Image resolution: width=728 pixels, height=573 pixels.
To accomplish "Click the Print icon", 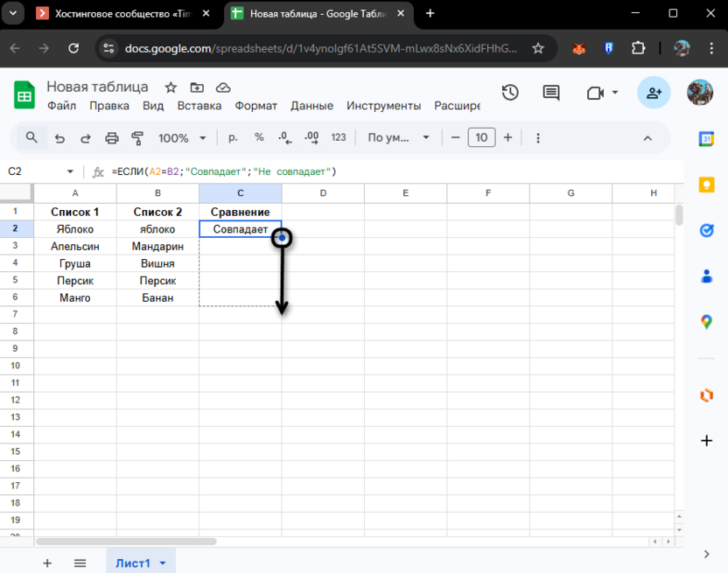I will pos(111,138).
